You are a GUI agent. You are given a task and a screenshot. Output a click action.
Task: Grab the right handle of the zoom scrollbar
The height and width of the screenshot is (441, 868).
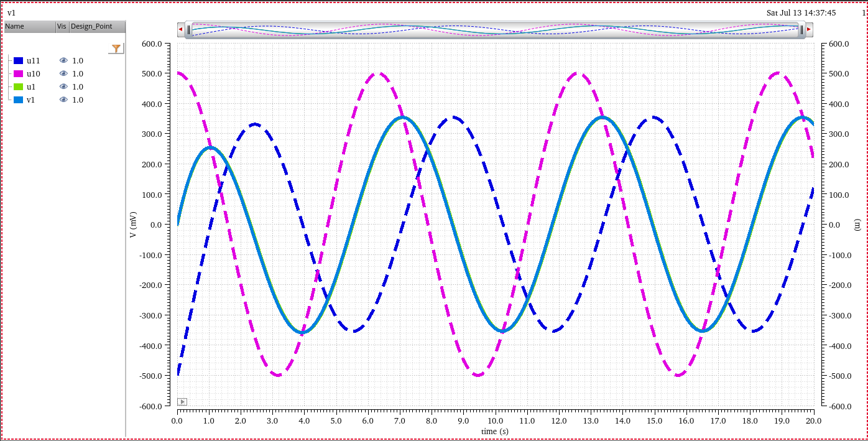[801, 29]
